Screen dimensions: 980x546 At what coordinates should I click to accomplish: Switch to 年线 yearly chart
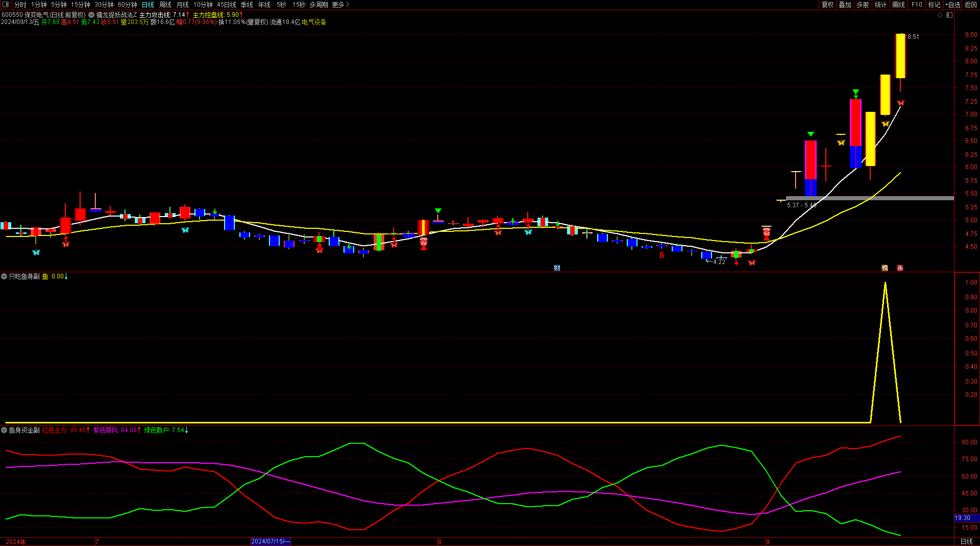point(264,5)
